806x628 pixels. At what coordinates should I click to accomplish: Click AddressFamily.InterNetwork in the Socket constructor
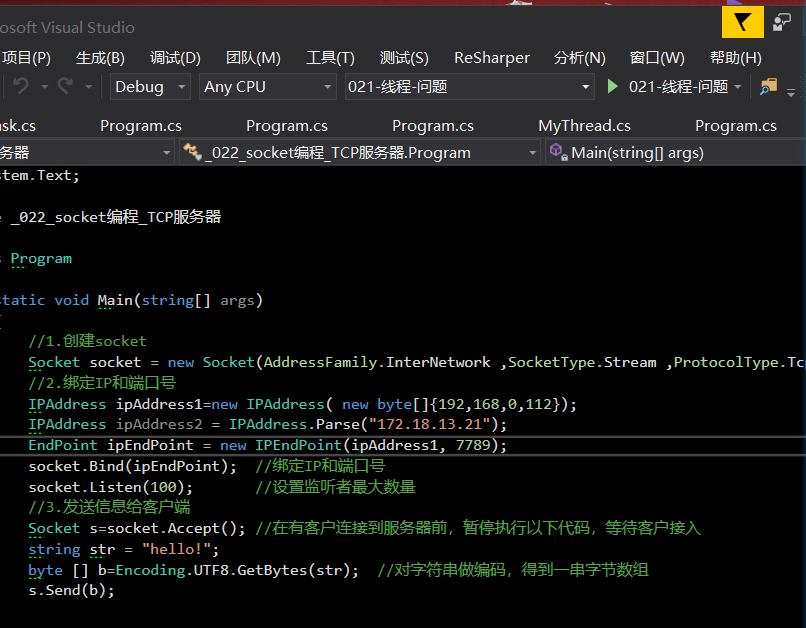pyautogui.click(x=377, y=362)
